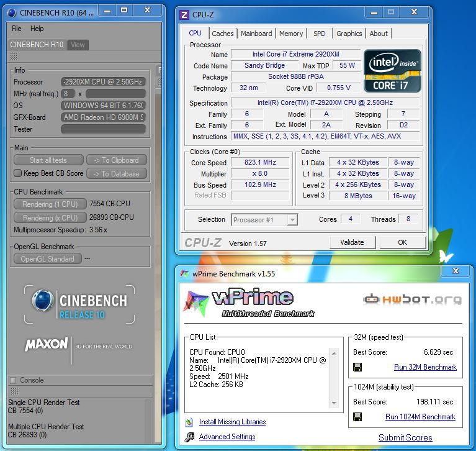Click the Intel Core i7 logo badge

coord(392,71)
